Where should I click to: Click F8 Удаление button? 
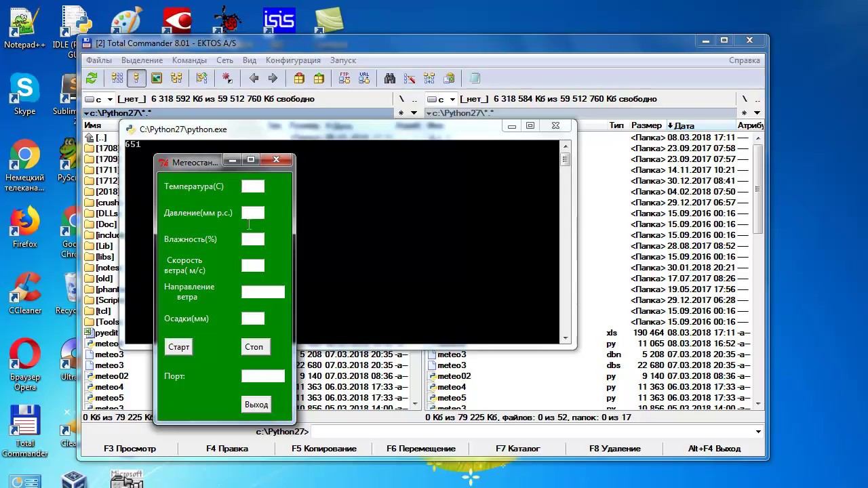[x=614, y=449]
